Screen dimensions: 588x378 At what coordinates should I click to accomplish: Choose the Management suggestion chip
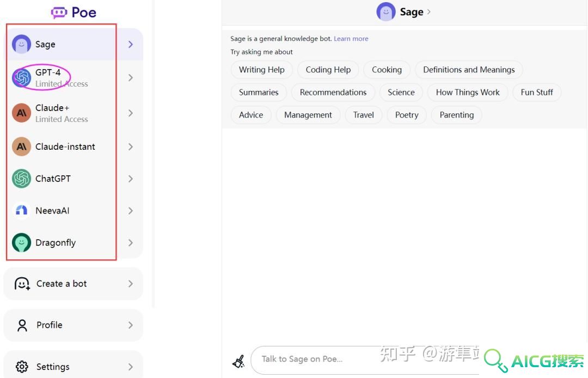308,115
